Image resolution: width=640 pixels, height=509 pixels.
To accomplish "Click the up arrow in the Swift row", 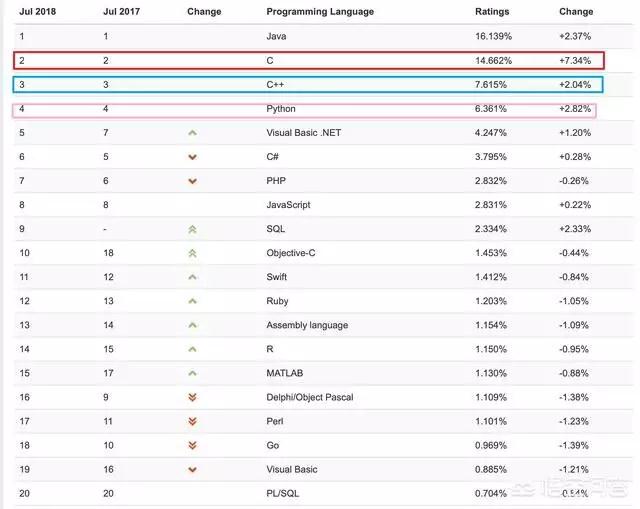I will tap(193, 277).
